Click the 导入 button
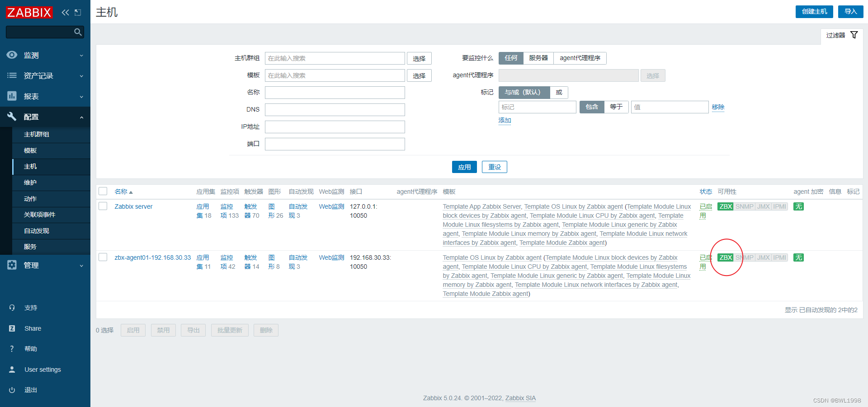The image size is (868, 407). (x=850, y=12)
